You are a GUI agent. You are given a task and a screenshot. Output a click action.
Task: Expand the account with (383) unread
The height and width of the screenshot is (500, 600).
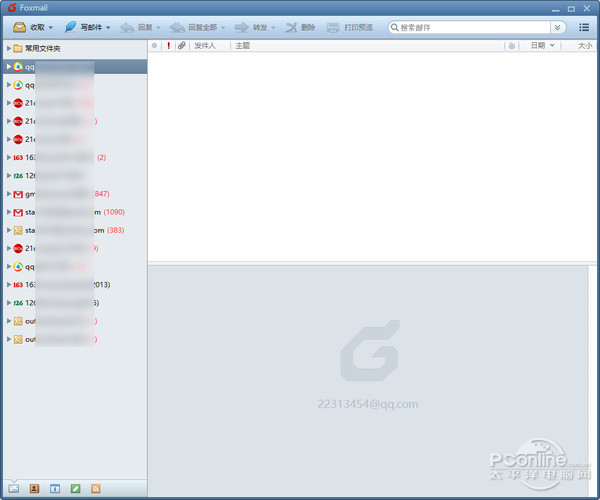8,230
